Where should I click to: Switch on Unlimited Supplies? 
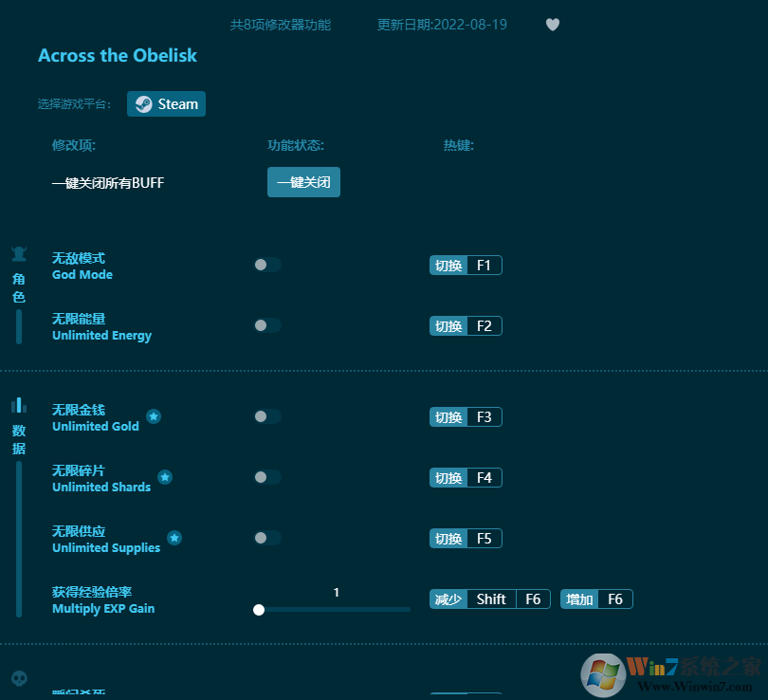266,538
